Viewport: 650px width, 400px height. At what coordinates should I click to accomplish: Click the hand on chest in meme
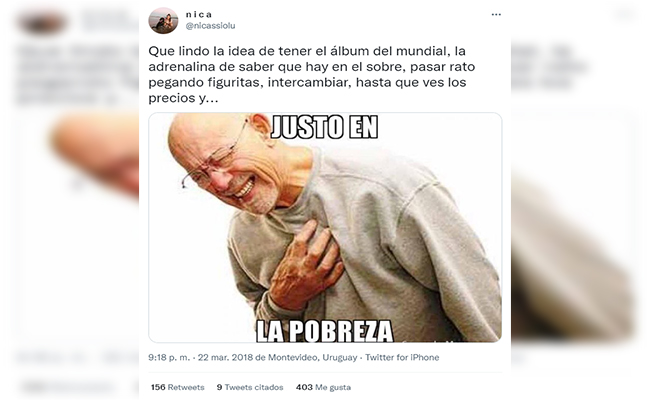tap(306, 265)
